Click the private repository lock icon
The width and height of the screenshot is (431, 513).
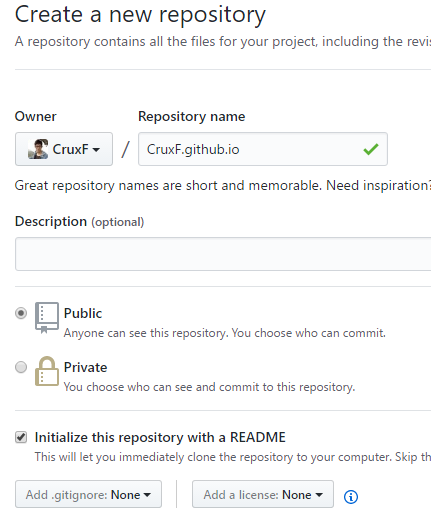(x=47, y=371)
